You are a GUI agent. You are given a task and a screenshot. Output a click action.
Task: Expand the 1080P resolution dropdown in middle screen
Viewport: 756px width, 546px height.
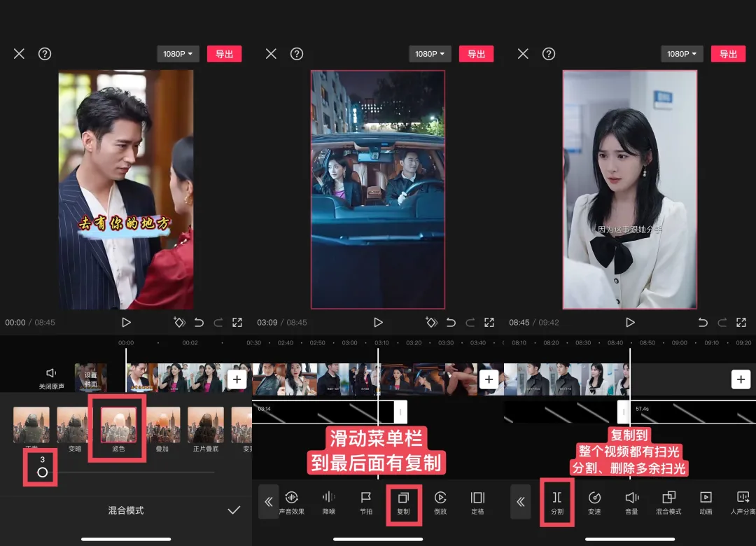click(430, 54)
